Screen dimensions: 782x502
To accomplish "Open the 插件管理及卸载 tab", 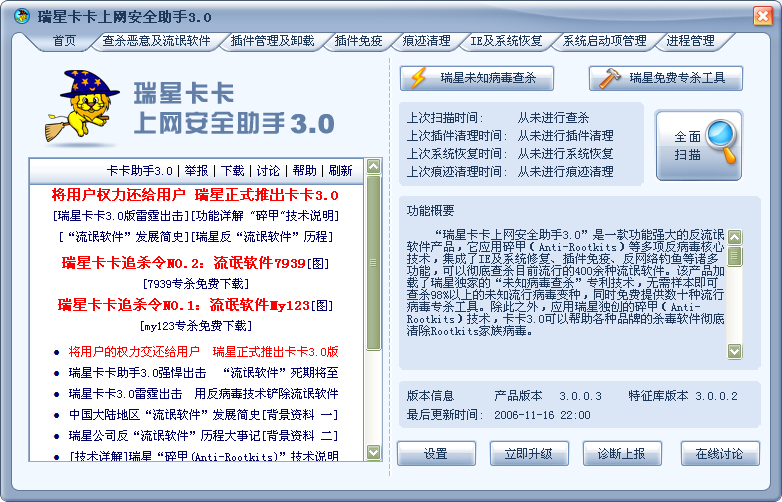I will [272, 41].
